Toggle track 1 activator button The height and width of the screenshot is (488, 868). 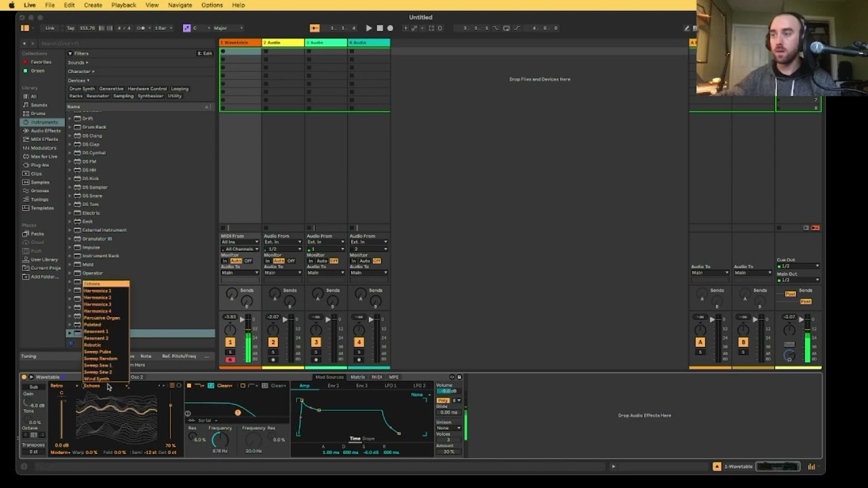230,342
